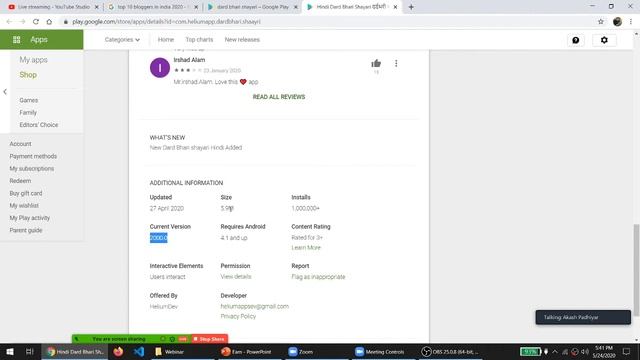The width and height of the screenshot is (640, 360).
Task: Collapse the left sidebar with arrow
Action: [x=5, y=92]
